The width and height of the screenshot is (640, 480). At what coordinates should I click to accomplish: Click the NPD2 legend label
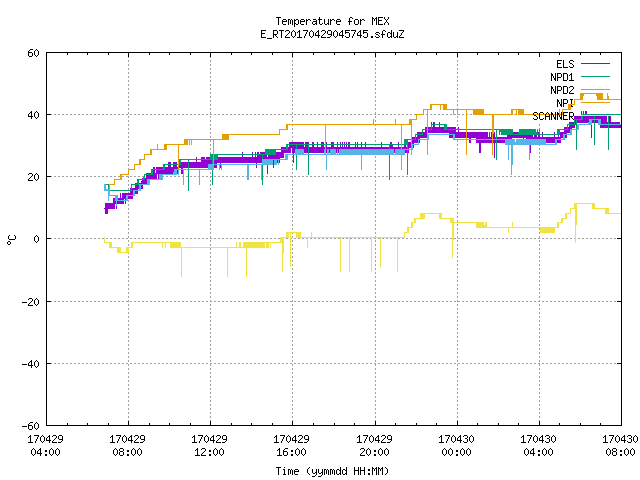(x=562, y=90)
